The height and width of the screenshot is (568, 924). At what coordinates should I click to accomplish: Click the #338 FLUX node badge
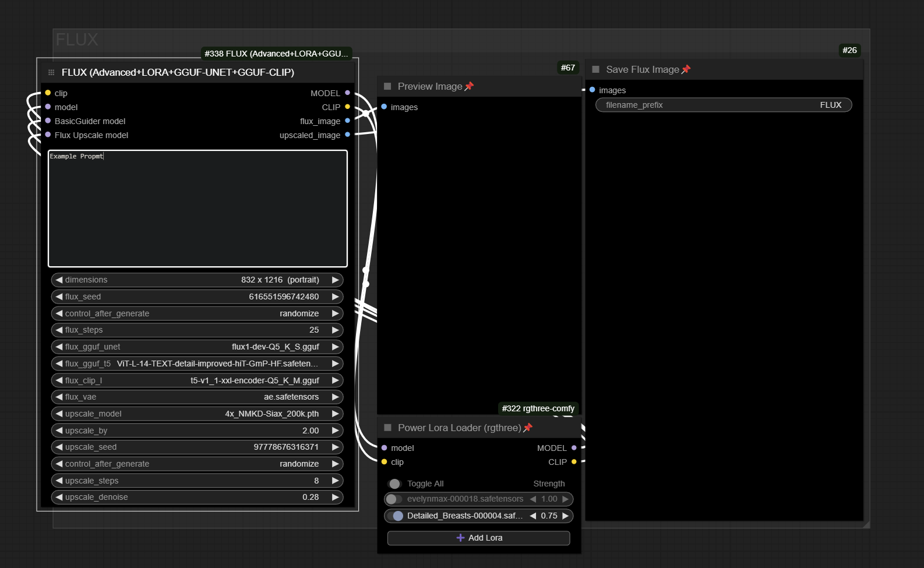pos(276,54)
